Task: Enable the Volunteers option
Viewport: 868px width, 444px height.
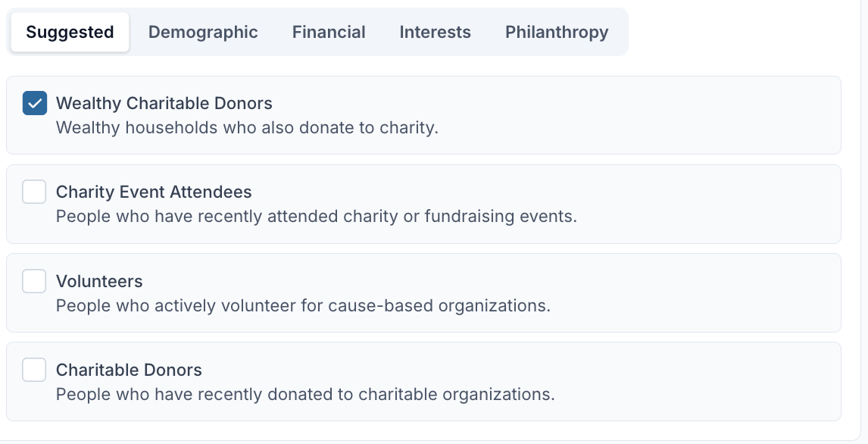Action: 34,281
